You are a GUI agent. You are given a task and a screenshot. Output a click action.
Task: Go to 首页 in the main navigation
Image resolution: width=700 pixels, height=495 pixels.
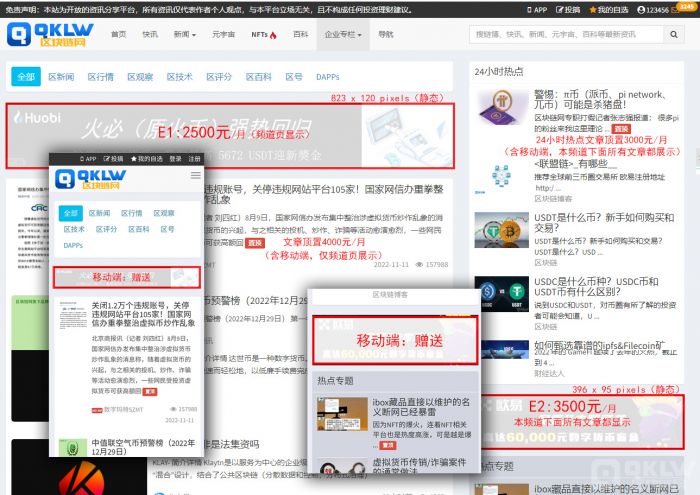coord(118,34)
